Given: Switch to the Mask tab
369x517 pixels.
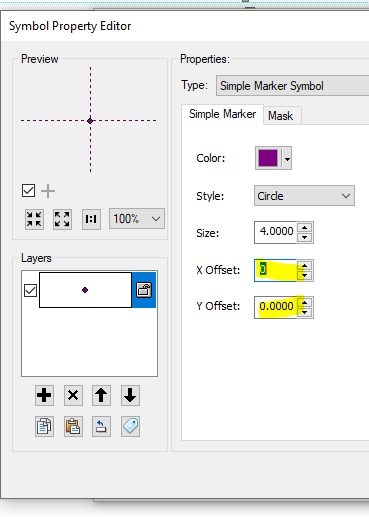Looking at the screenshot, I should click(281, 116).
